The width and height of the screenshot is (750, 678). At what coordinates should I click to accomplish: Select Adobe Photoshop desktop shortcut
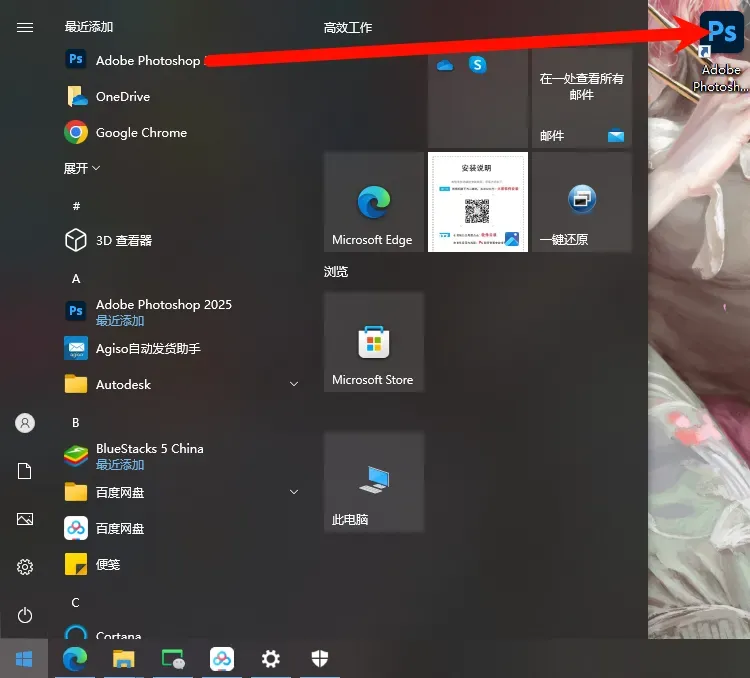tap(721, 50)
